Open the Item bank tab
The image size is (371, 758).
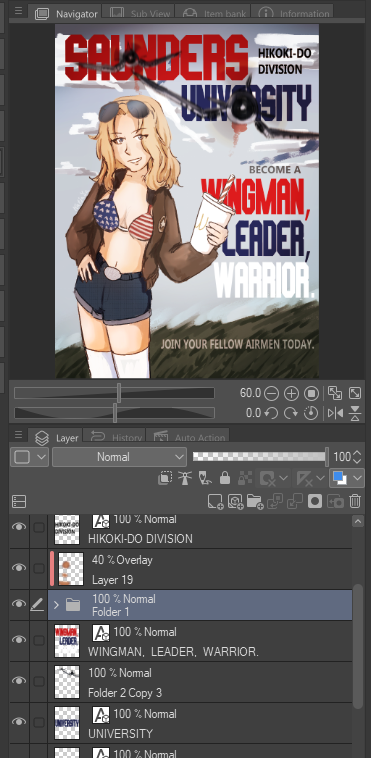[x=213, y=14]
